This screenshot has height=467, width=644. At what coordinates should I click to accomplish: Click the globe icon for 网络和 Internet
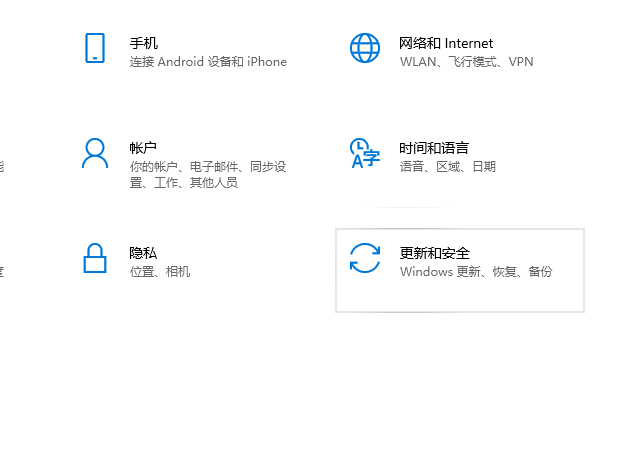[x=365, y=48]
